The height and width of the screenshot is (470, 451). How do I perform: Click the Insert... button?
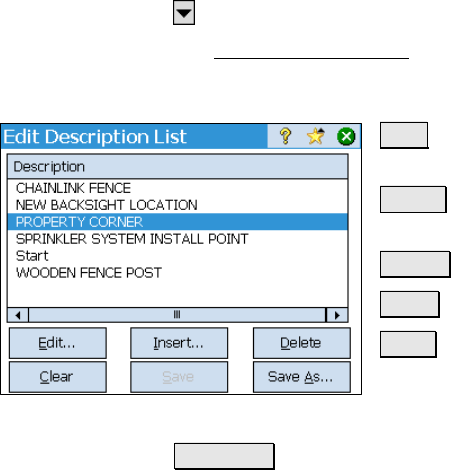click(179, 343)
